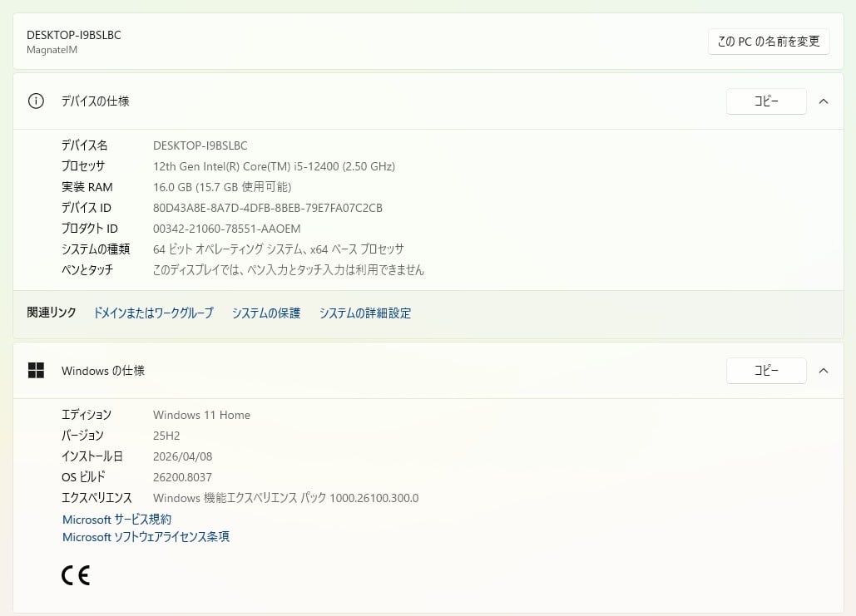Image resolution: width=856 pixels, height=616 pixels.
Task: Click the デバイス ID label
Action: pos(87,208)
